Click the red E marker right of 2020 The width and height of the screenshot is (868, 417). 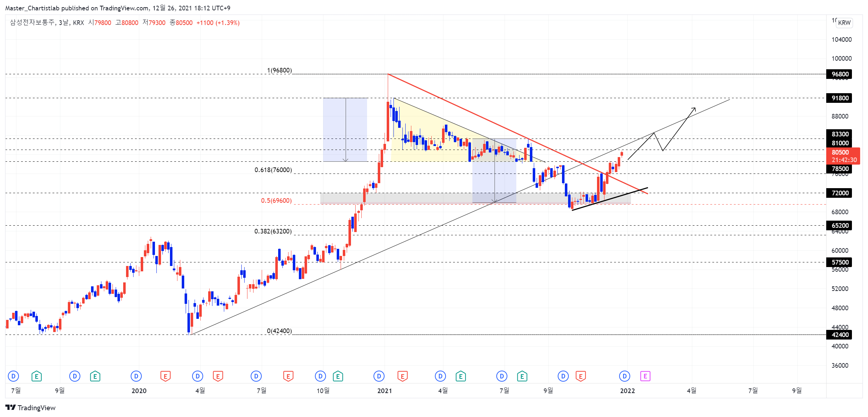click(x=165, y=376)
